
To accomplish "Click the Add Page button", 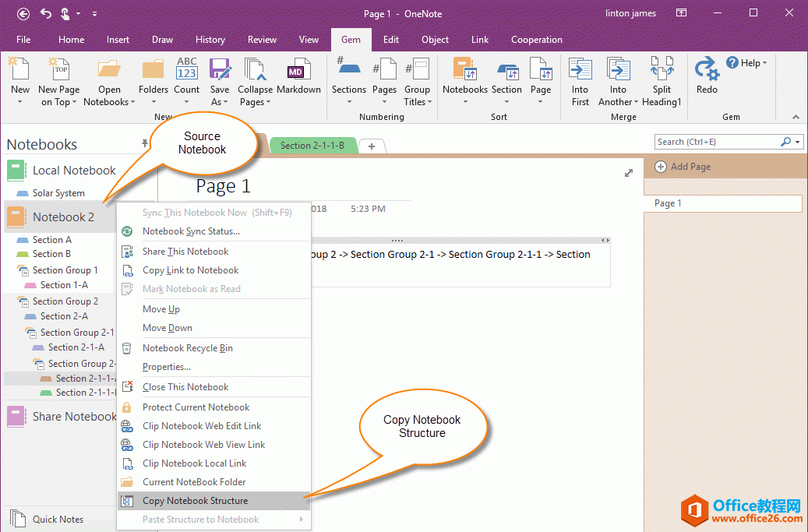I will 683,167.
